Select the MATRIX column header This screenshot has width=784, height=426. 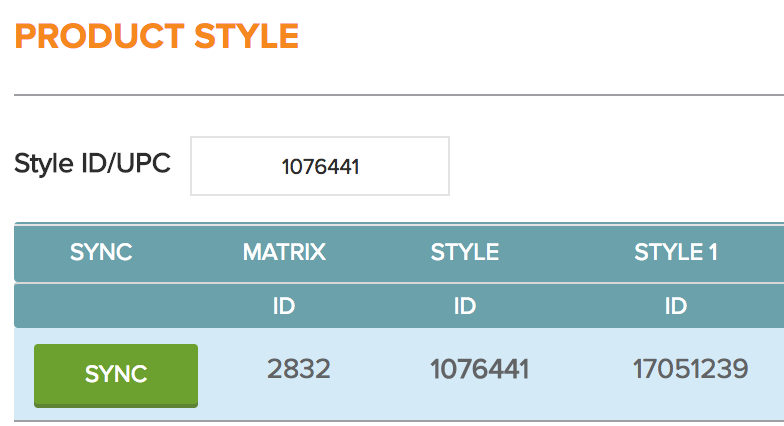[x=284, y=253]
